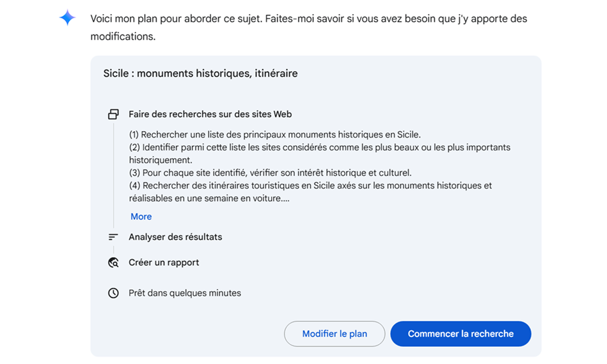This screenshot has height=364, width=607.
Task: Click the web search windows icon
Action: click(x=113, y=115)
